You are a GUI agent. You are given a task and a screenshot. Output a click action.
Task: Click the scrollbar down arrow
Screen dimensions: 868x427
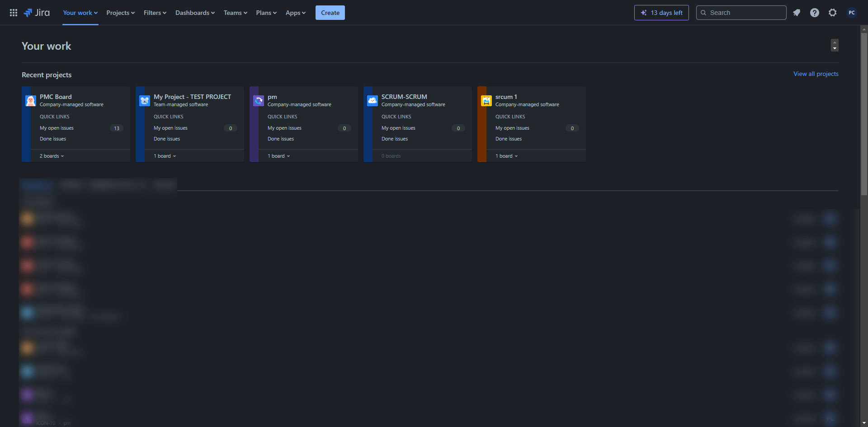(864, 423)
